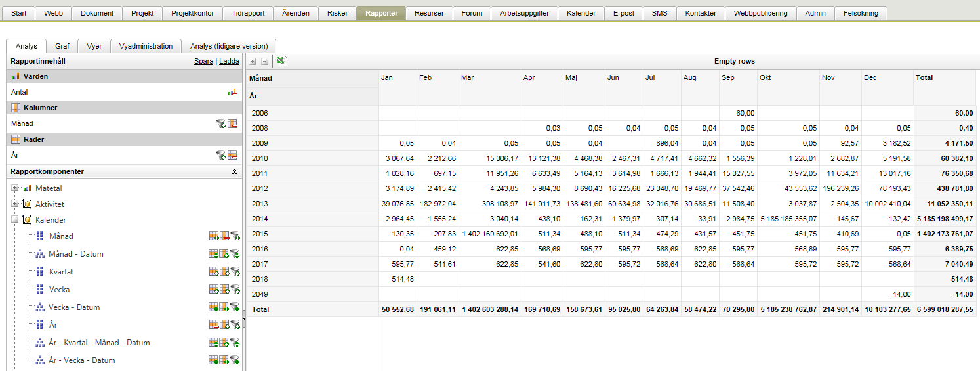The image size is (980, 371).
Task: Expand the Mätetal tree node
Action: pyautogui.click(x=15, y=188)
